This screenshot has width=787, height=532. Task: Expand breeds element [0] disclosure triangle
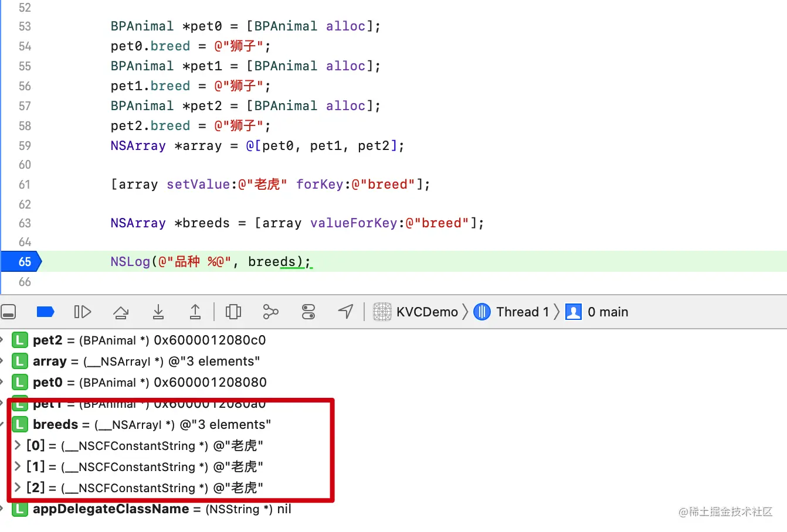(x=17, y=445)
